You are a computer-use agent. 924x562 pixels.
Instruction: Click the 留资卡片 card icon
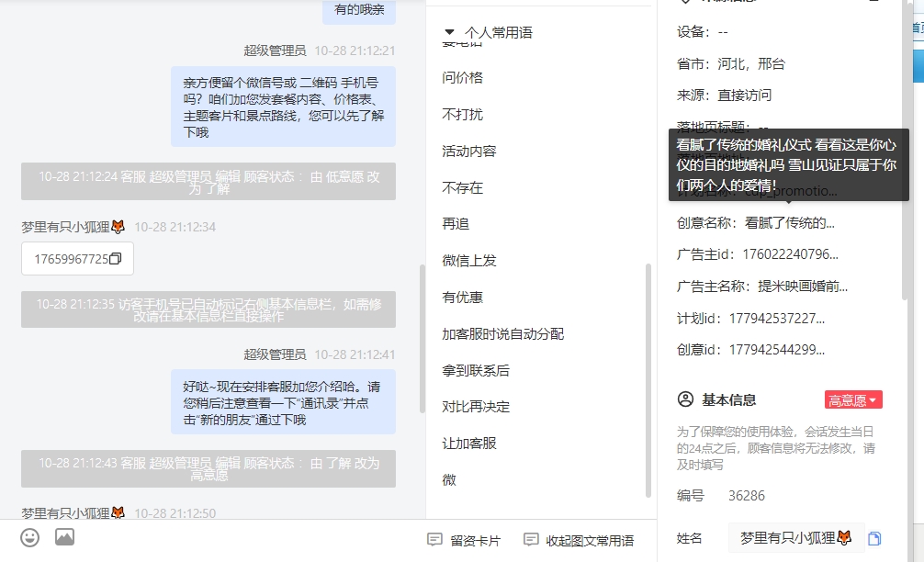[x=434, y=540]
